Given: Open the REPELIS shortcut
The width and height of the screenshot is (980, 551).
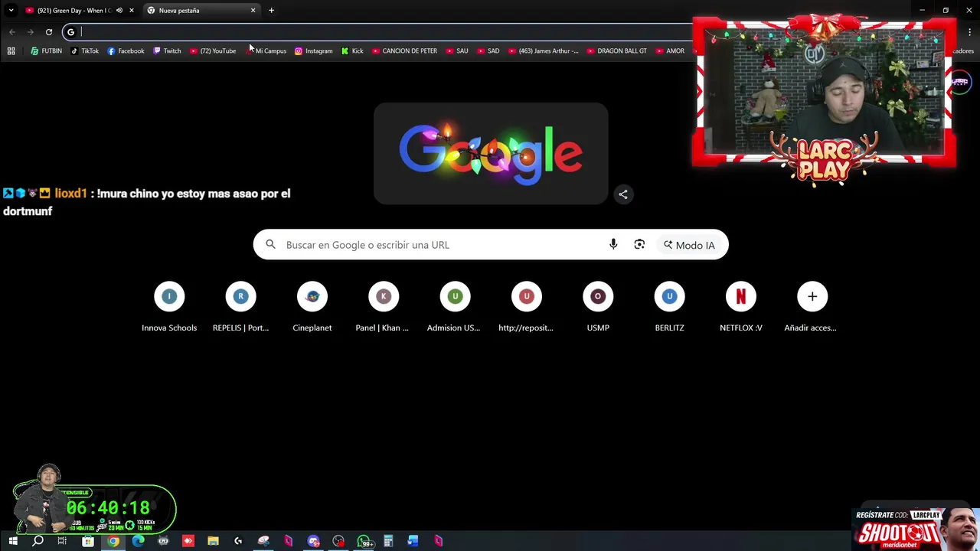Looking at the screenshot, I should coord(240,307).
